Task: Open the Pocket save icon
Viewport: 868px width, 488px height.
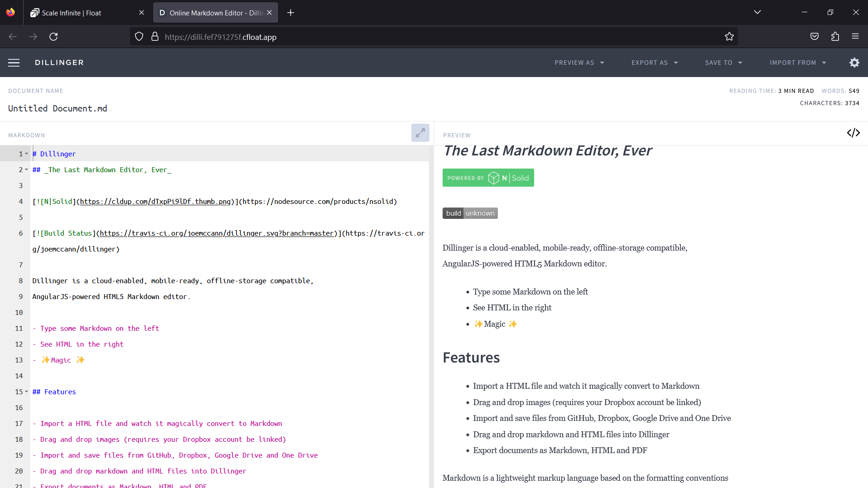Action: point(815,37)
